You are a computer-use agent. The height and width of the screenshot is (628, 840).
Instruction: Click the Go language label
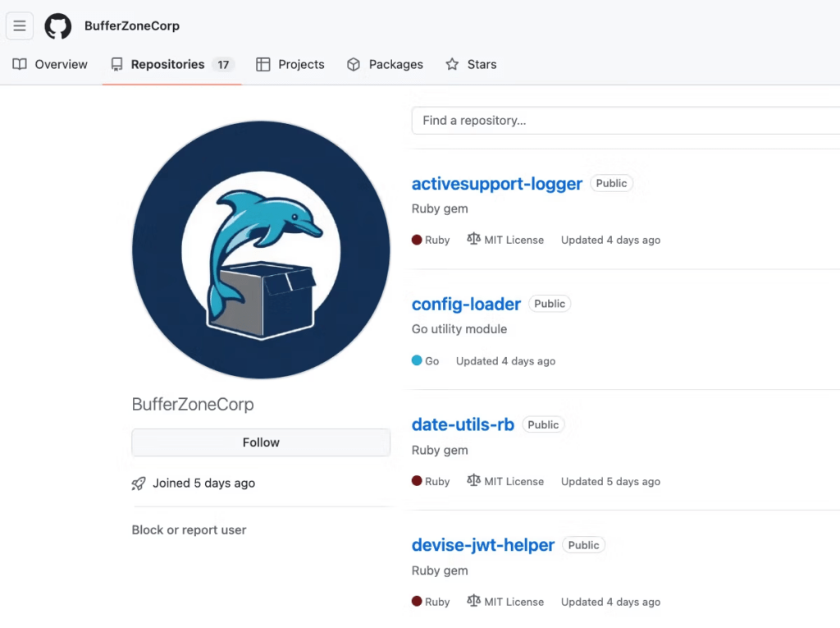[431, 361]
